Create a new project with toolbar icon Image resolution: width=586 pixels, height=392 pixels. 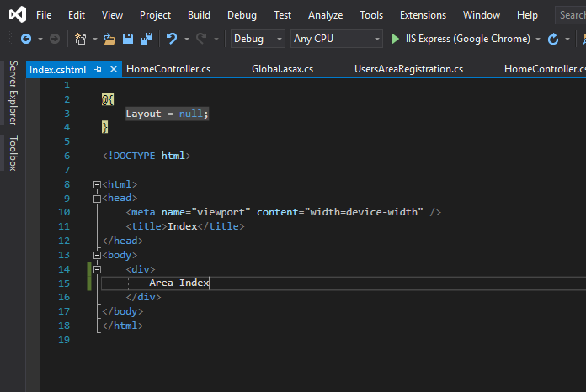coord(80,39)
